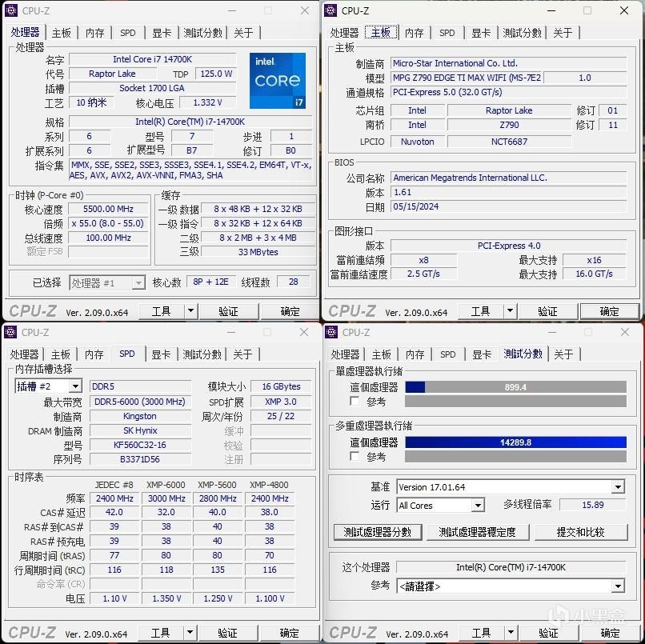Click 工具 button in SPD window
Image resolution: width=645 pixels, height=644 pixels.
click(x=161, y=633)
